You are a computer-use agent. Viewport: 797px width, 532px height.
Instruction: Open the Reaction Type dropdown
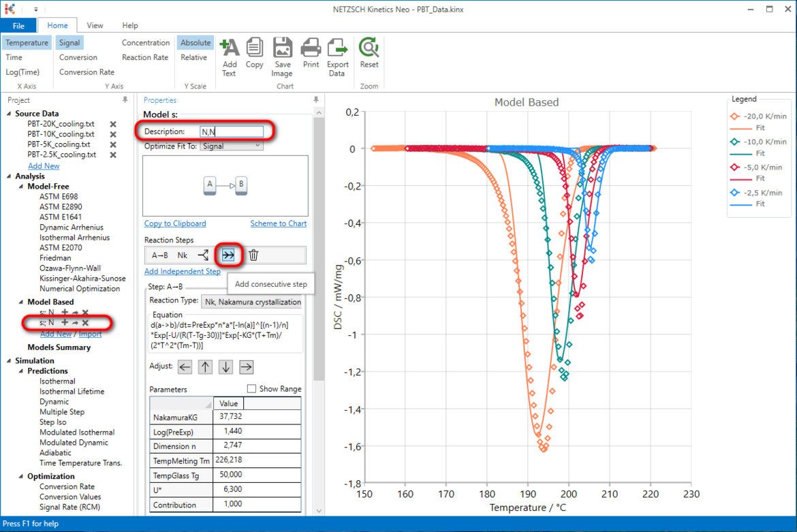point(253,302)
